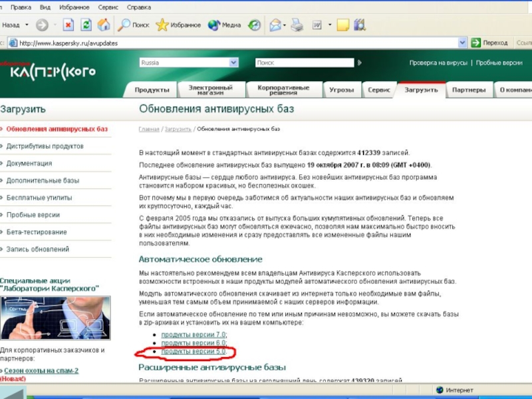Open the Избранное menu
The width and height of the screenshot is (532, 399).
pyautogui.click(x=74, y=7)
